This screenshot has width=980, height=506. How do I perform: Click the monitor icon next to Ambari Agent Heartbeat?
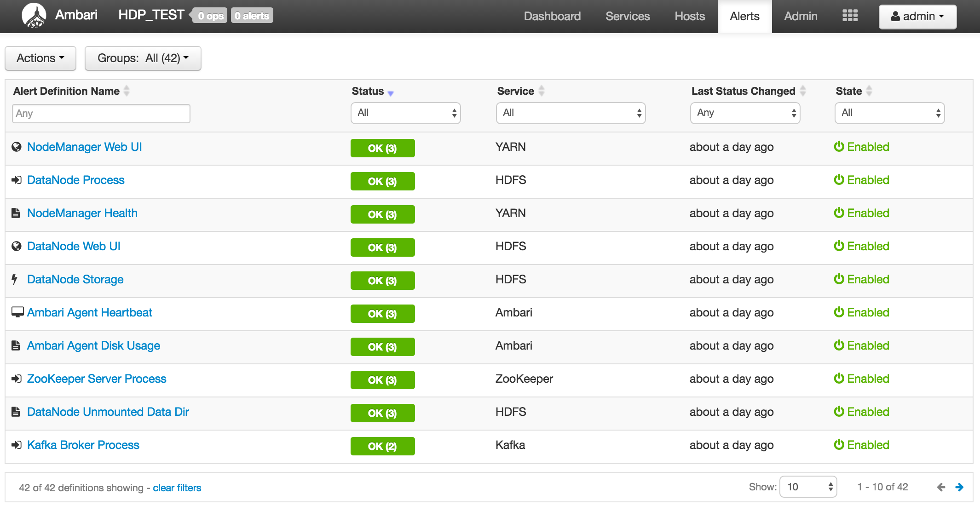16,312
